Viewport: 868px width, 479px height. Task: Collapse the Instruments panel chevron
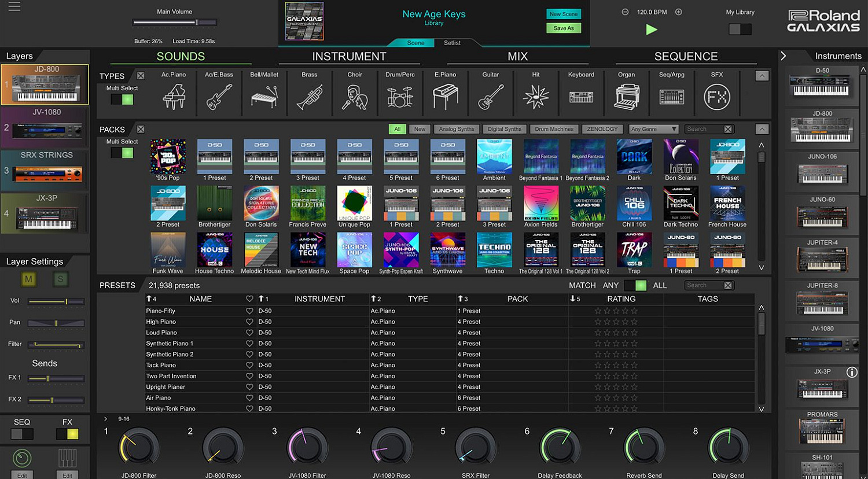tap(783, 56)
